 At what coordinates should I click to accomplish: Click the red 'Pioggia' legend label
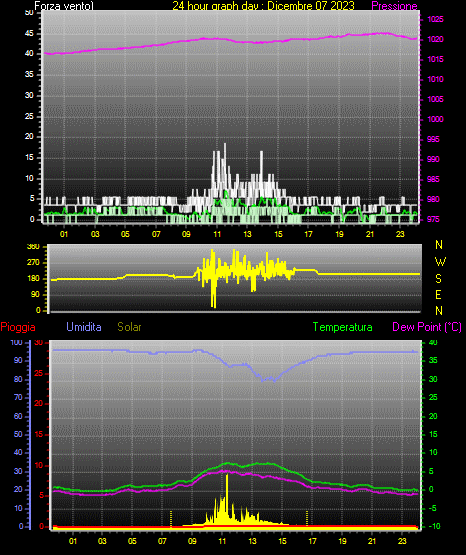click(x=18, y=327)
